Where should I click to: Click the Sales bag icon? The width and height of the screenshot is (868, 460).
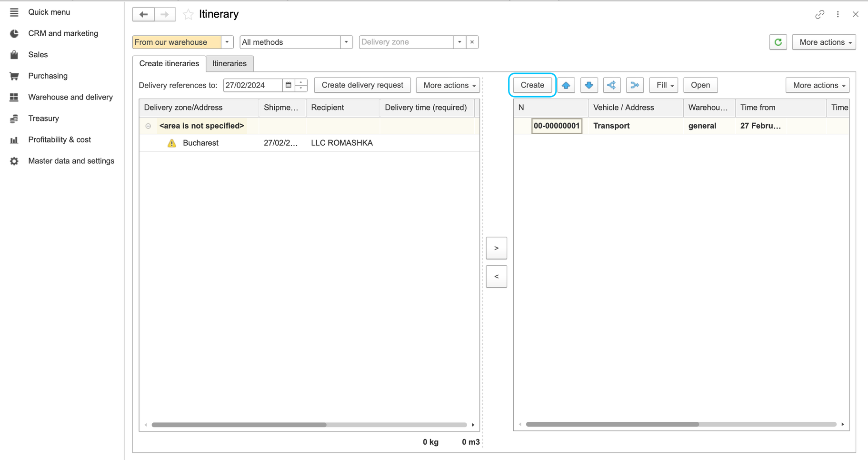[x=14, y=55]
